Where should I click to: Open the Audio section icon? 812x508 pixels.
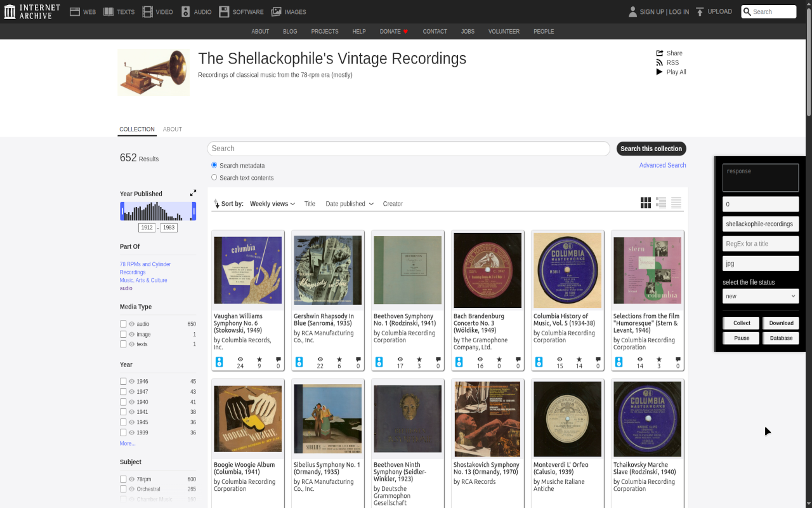186,11
